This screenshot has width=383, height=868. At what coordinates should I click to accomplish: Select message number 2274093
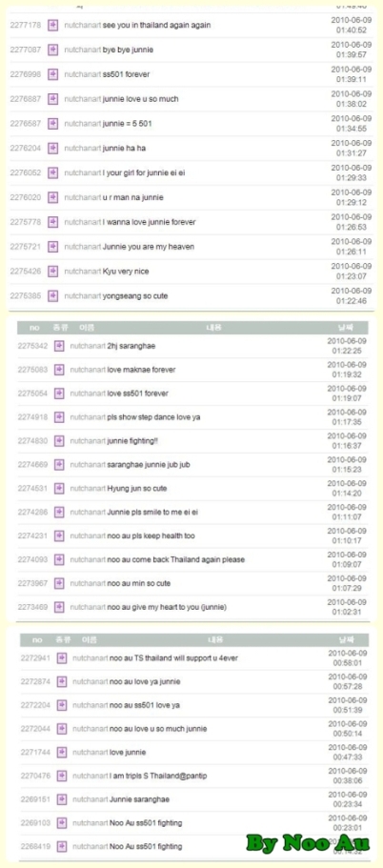coord(32,559)
